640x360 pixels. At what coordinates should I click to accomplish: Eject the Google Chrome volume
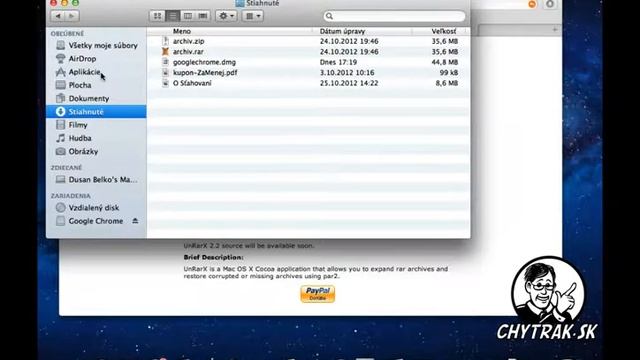click(135, 221)
